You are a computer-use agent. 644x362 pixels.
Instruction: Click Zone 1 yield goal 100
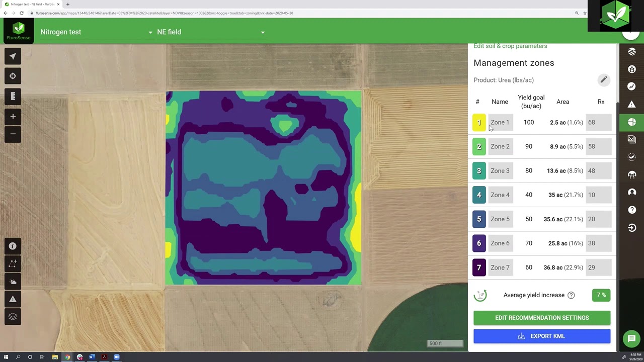point(529,122)
